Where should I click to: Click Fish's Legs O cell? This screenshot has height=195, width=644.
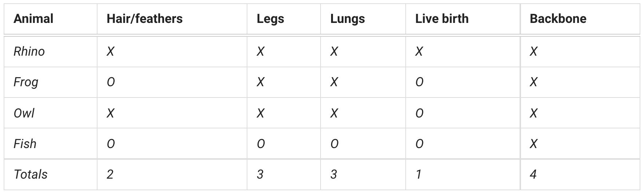[x=261, y=144]
